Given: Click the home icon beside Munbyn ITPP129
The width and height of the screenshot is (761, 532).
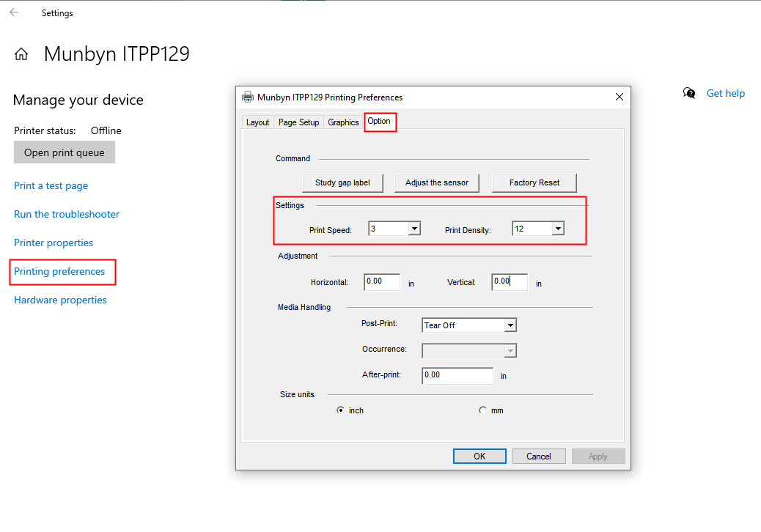Looking at the screenshot, I should point(21,53).
